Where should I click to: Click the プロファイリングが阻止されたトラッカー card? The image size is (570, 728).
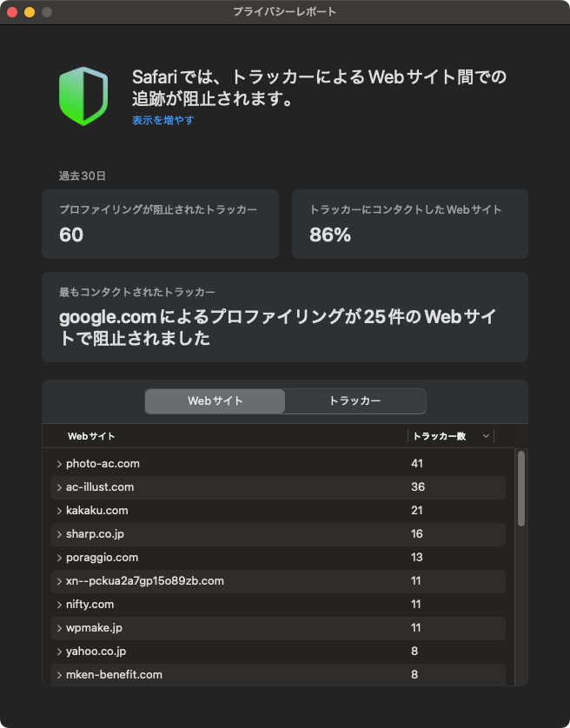pos(160,224)
